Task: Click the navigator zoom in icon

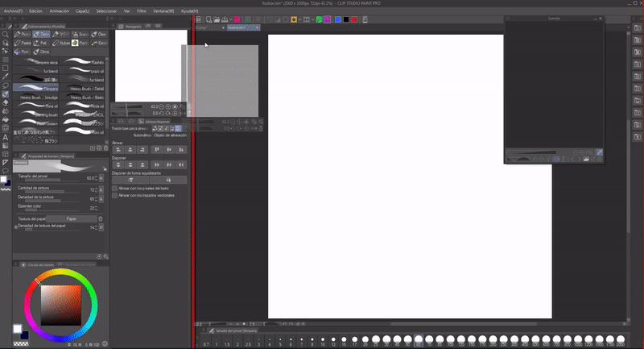Action: 168,106
